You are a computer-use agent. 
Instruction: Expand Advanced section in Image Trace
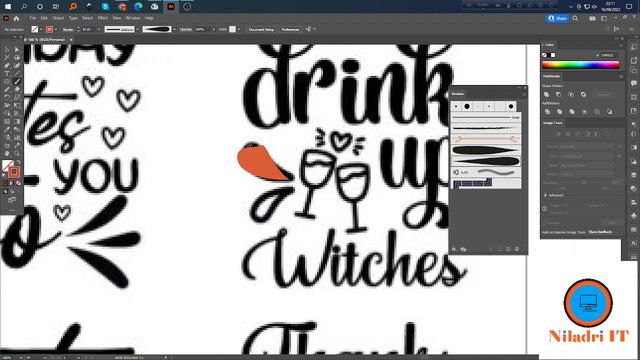[546, 196]
